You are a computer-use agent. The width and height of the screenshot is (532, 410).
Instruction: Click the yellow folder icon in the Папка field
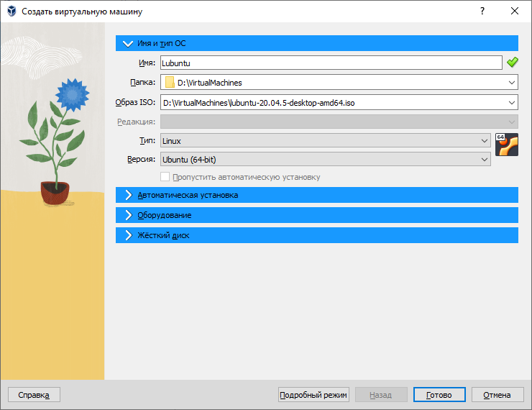tap(170, 83)
